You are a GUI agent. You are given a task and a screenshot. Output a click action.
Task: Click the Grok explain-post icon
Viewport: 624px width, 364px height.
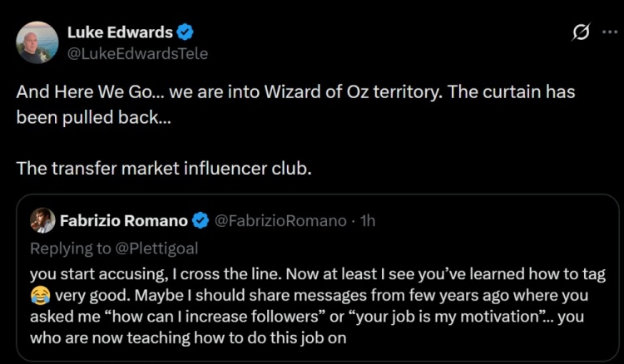(581, 32)
